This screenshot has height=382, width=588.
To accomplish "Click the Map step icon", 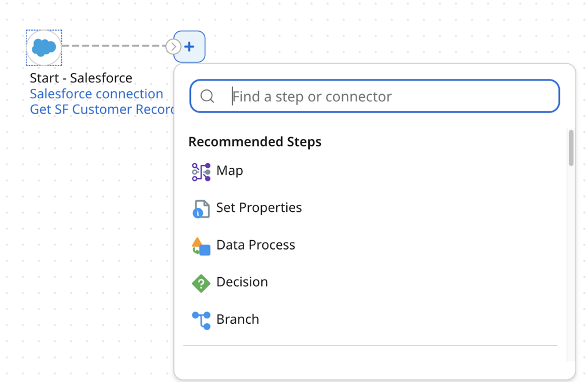I will 200,170.
